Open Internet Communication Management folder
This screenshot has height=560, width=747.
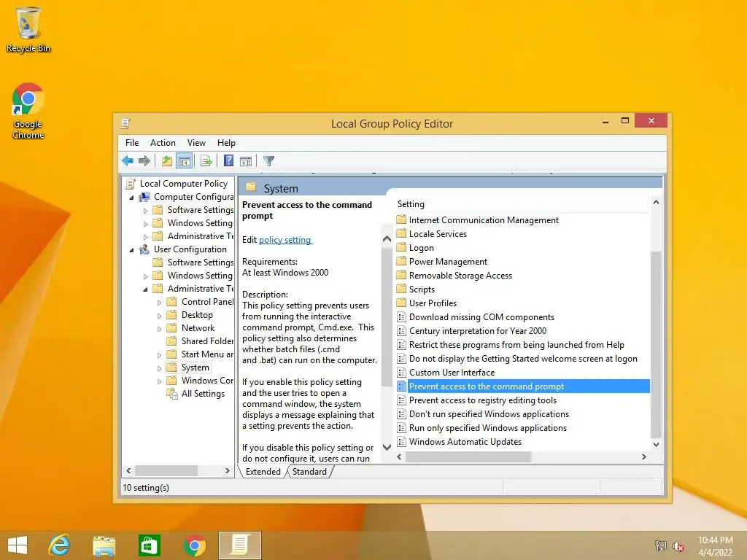pyautogui.click(x=484, y=220)
